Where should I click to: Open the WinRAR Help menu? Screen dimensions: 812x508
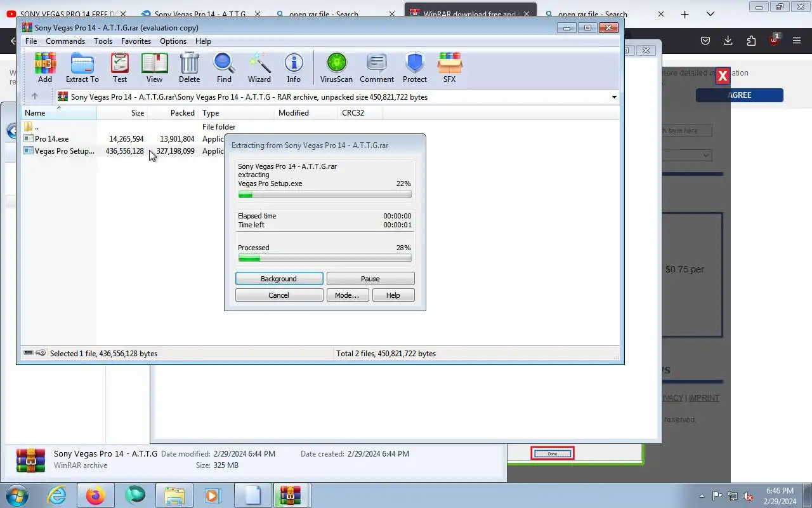click(x=203, y=41)
